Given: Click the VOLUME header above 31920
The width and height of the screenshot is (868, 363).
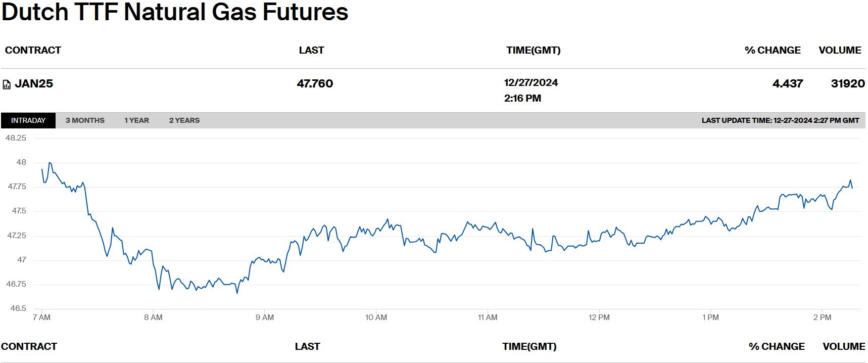Looking at the screenshot, I should coord(840,50).
